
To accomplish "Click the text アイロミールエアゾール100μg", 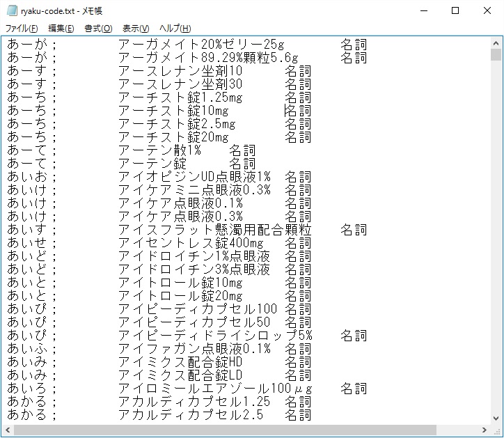I will pos(215,389).
